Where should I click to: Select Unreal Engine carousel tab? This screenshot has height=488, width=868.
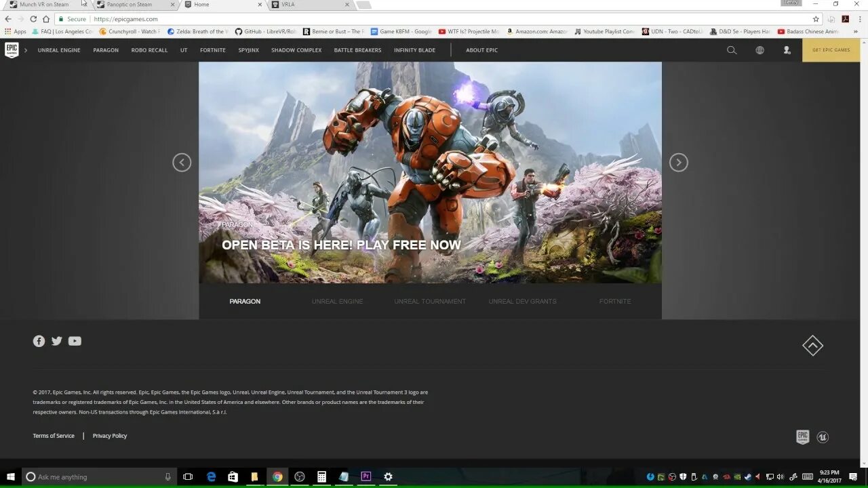(338, 301)
